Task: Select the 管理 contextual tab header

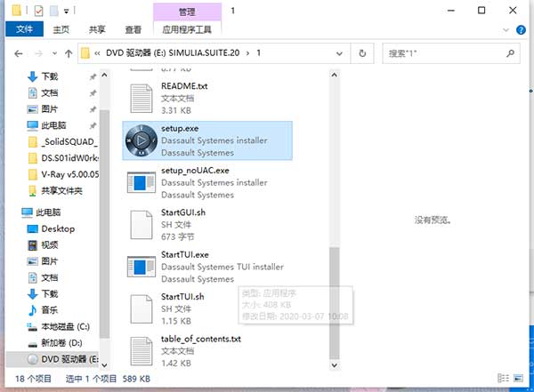Action: point(187,12)
